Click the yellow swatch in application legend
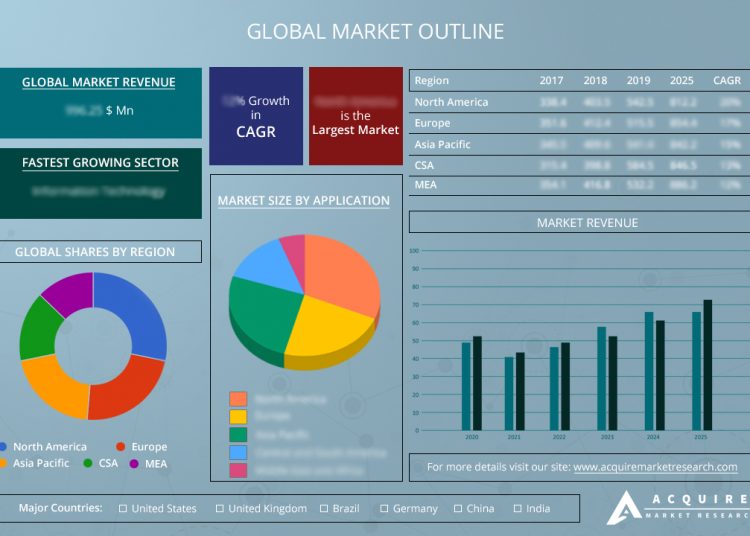Viewport: 750px width, 536px height. (x=238, y=417)
